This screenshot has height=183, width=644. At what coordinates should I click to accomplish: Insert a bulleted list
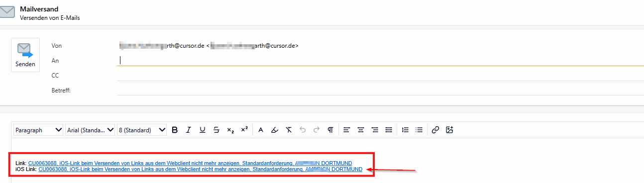click(419, 130)
